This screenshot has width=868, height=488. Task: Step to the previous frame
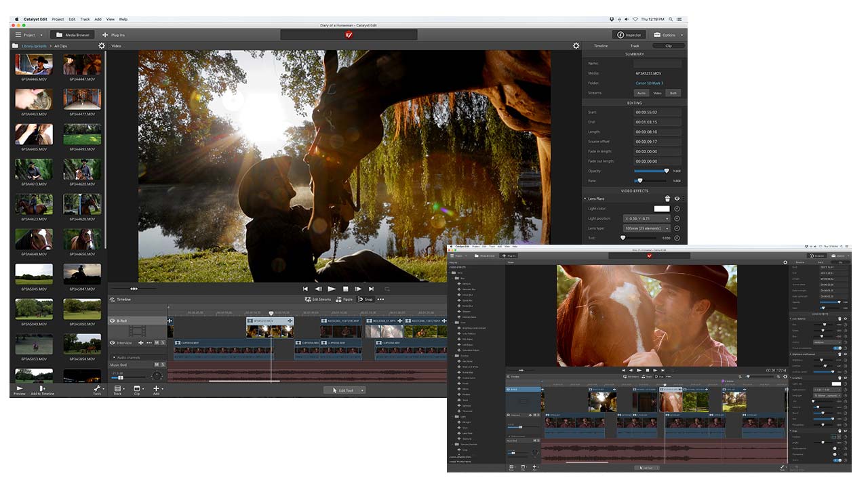[318, 289]
